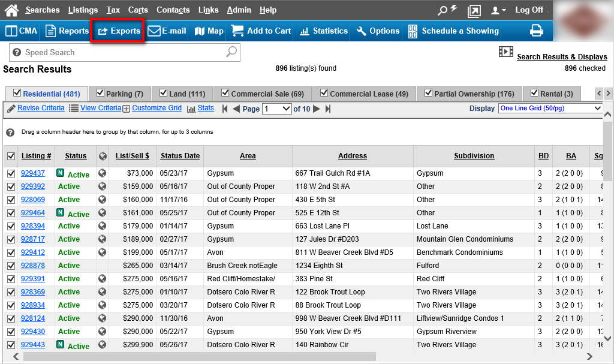Sort by Status Date column header
614x364 pixels.
180,155
